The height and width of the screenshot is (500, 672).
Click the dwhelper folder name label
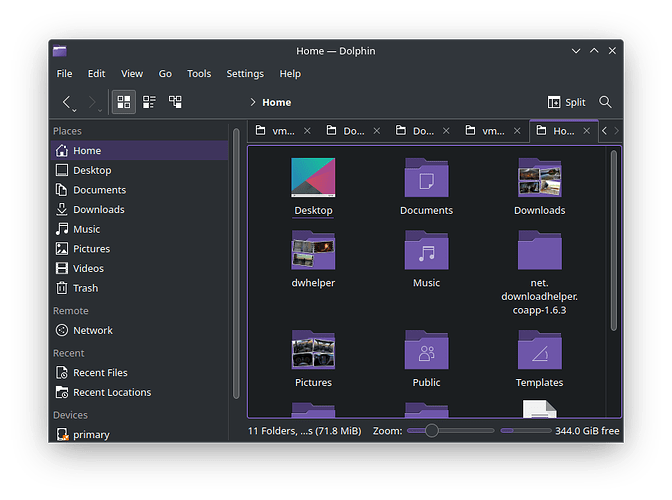coord(313,283)
